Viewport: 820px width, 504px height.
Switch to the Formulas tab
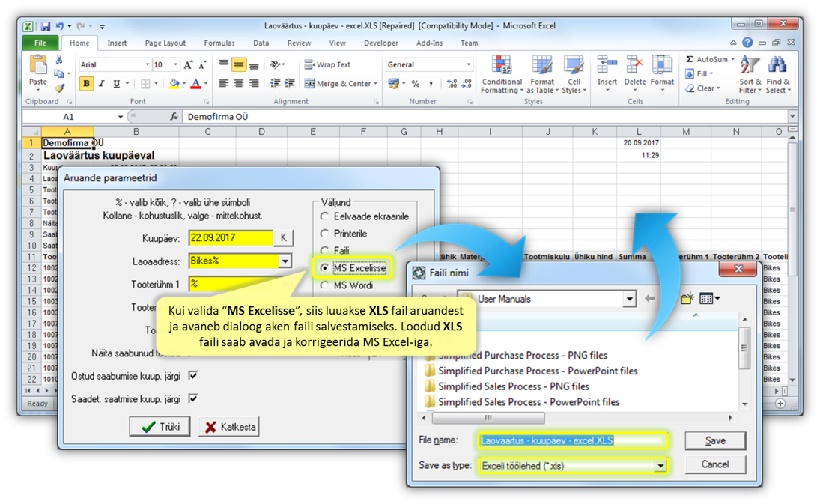coord(219,43)
